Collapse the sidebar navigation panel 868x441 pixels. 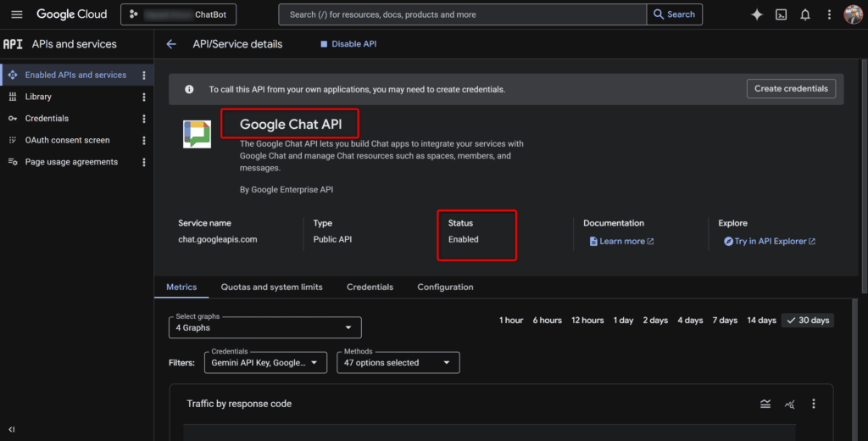pyautogui.click(x=12, y=429)
